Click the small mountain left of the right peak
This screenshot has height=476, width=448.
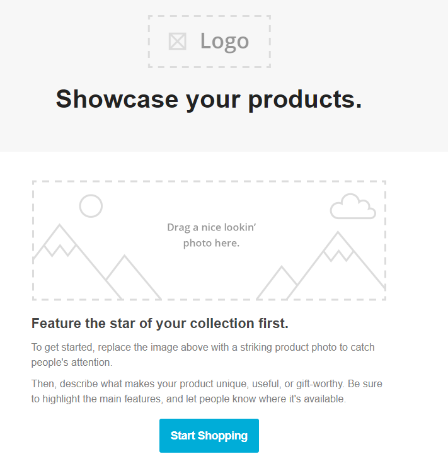pyautogui.click(x=277, y=283)
